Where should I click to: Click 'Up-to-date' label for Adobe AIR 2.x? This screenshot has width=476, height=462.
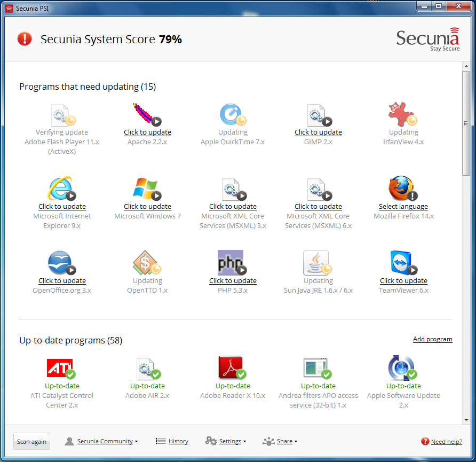pyautogui.click(x=147, y=386)
